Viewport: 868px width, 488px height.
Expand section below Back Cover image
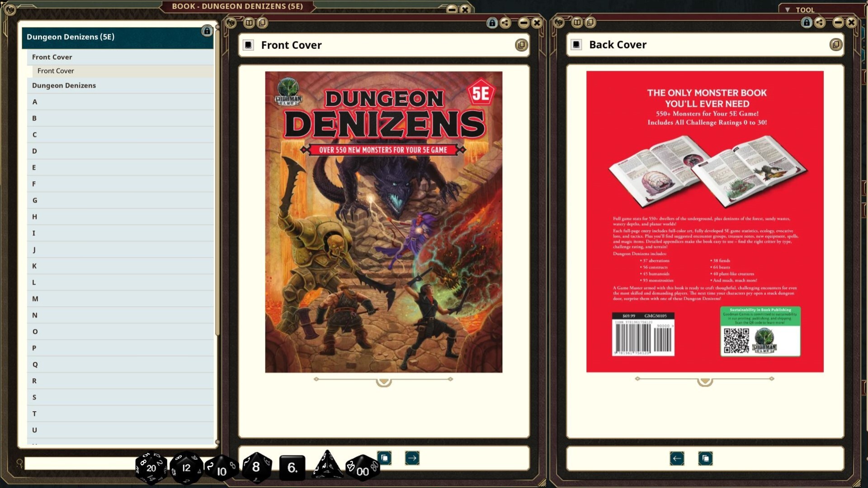pos(705,382)
